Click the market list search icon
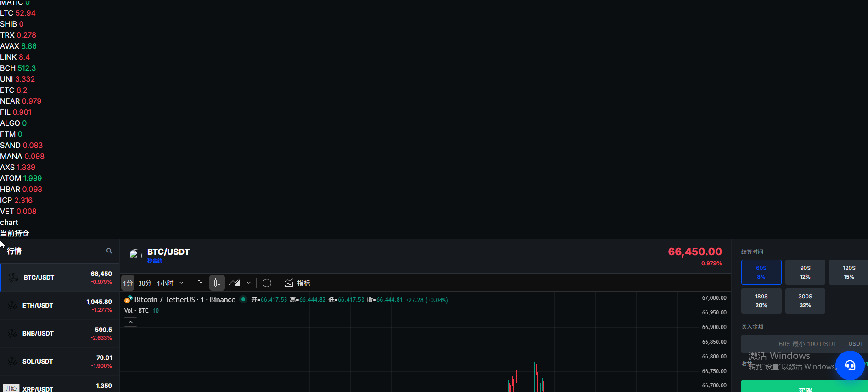 pyautogui.click(x=109, y=251)
